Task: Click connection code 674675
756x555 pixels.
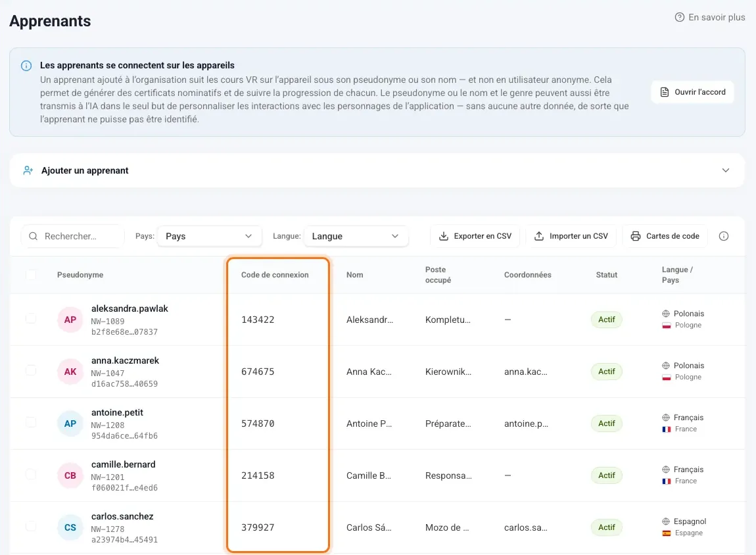Action: (258, 372)
